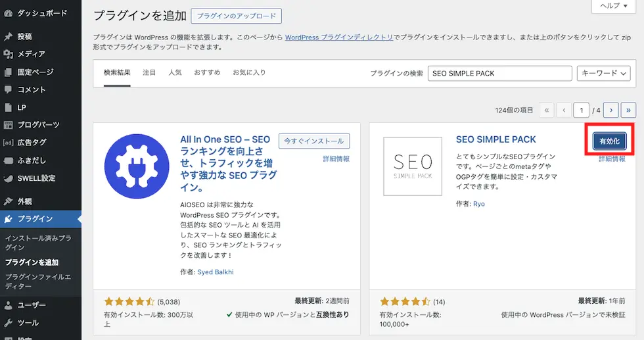This screenshot has height=340, width=644.
Task: Click the pages icon beside 固定ページ
Action: pos(8,72)
